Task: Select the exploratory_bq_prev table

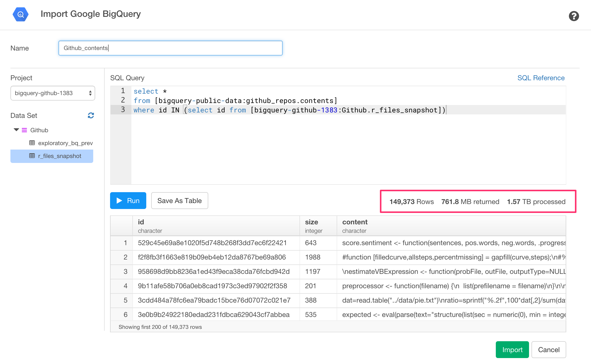Action: pos(65,143)
